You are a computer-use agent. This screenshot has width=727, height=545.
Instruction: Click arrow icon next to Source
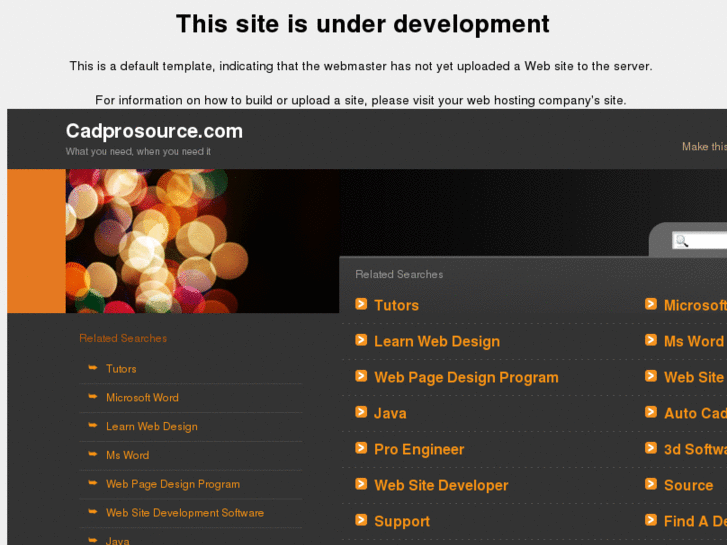[651, 484]
